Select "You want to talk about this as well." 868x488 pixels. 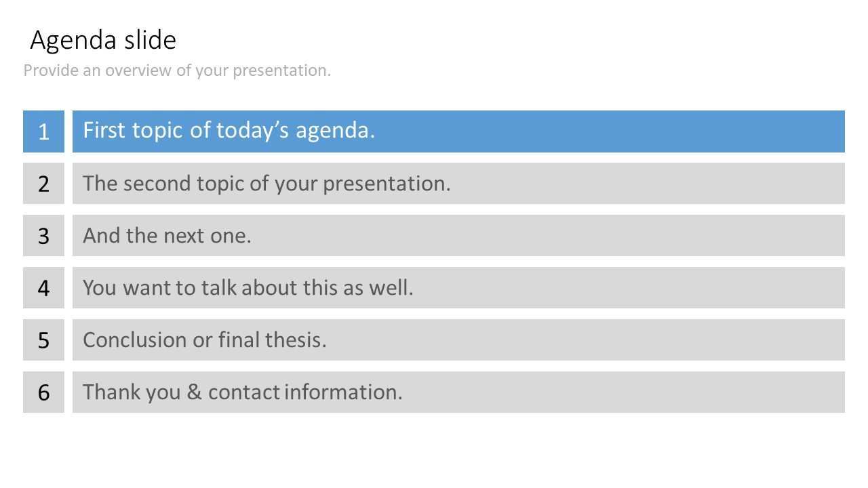[458, 288]
